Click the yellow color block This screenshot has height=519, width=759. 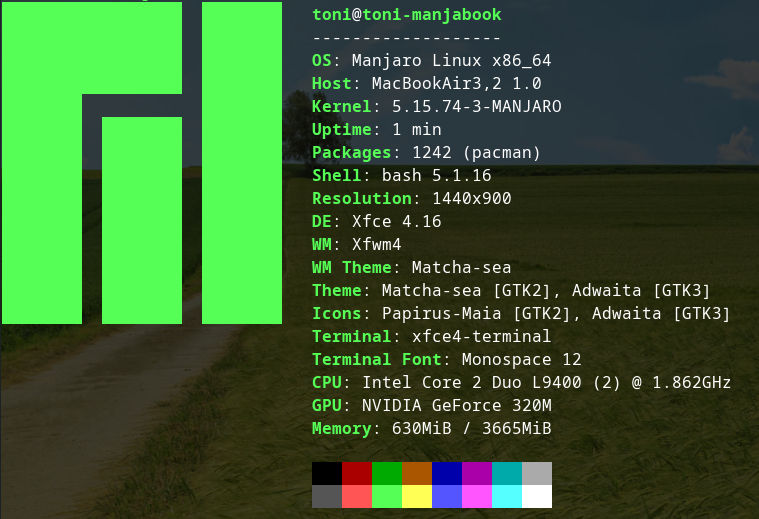(x=417, y=497)
